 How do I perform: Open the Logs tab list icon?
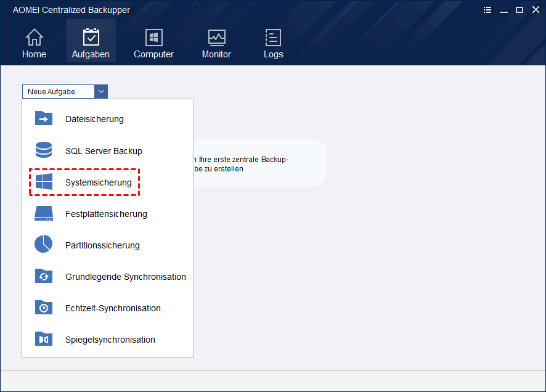[x=274, y=37]
